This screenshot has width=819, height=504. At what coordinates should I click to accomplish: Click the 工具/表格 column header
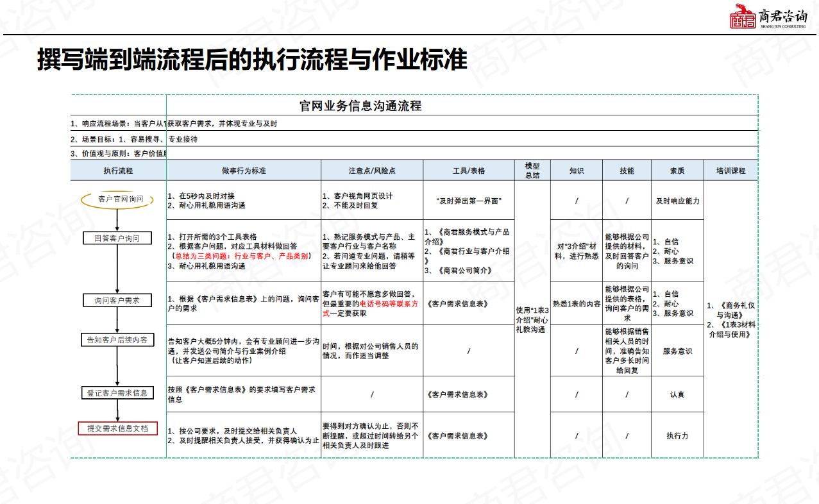(x=469, y=171)
